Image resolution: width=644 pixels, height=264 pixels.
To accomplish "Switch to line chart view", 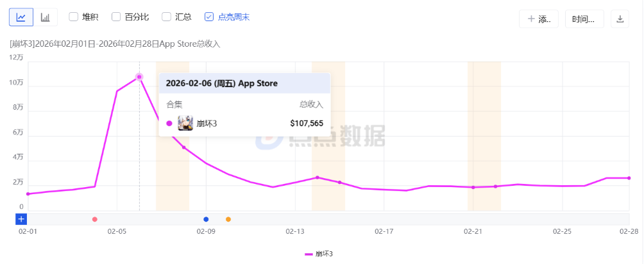I will tap(21, 17).
